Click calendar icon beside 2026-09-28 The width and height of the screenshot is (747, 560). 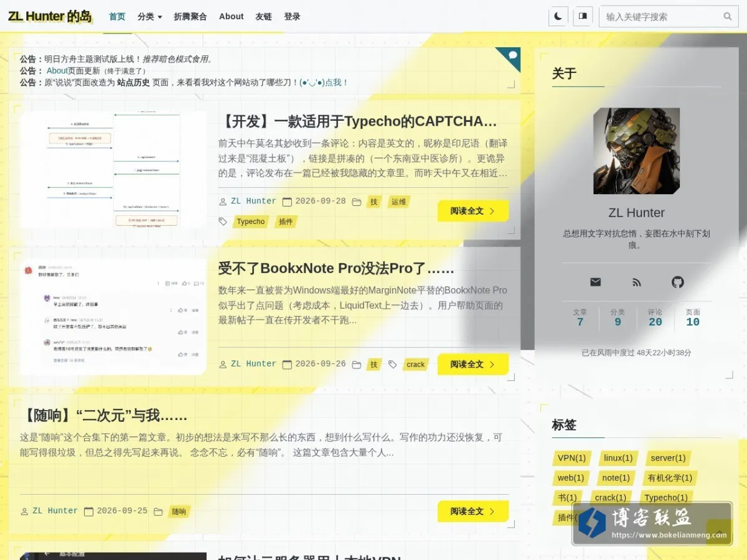pos(287,202)
